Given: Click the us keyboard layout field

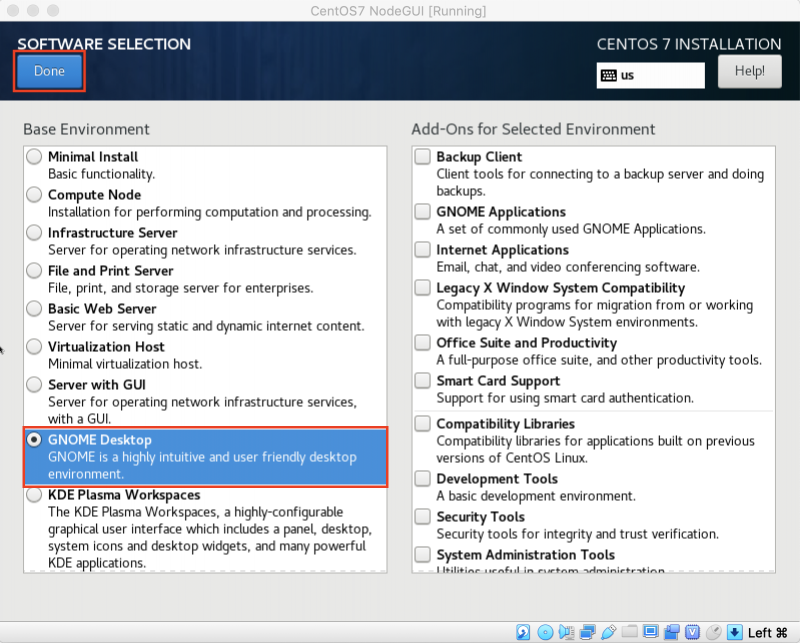Looking at the screenshot, I should (x=651, y=76).
